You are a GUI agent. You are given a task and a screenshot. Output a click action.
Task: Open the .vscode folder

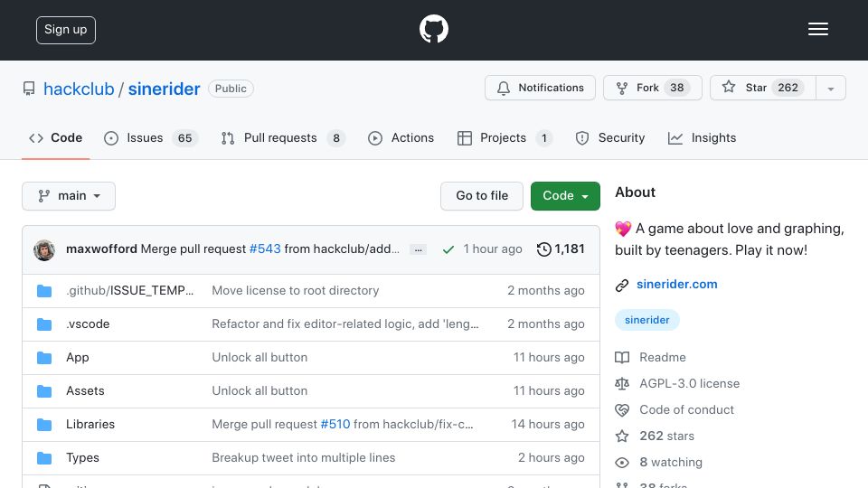tap(88, 324)
